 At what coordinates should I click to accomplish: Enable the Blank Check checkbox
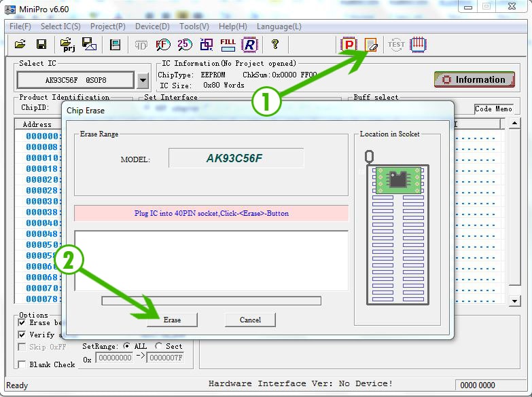point(22,364)
